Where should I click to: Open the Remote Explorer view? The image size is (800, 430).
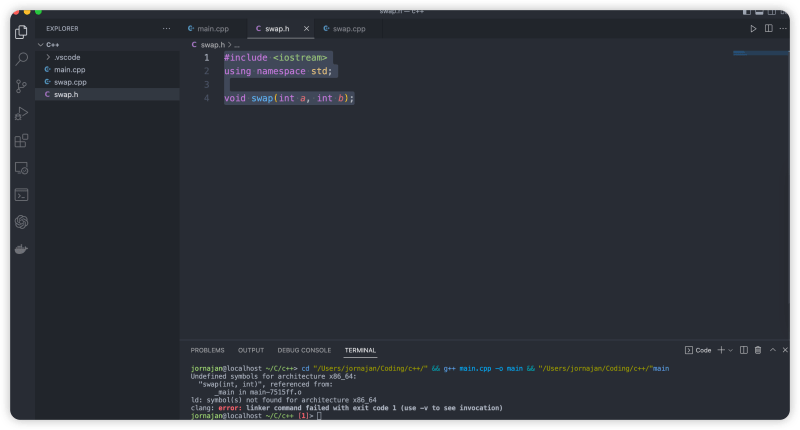[x=21, y=168]
